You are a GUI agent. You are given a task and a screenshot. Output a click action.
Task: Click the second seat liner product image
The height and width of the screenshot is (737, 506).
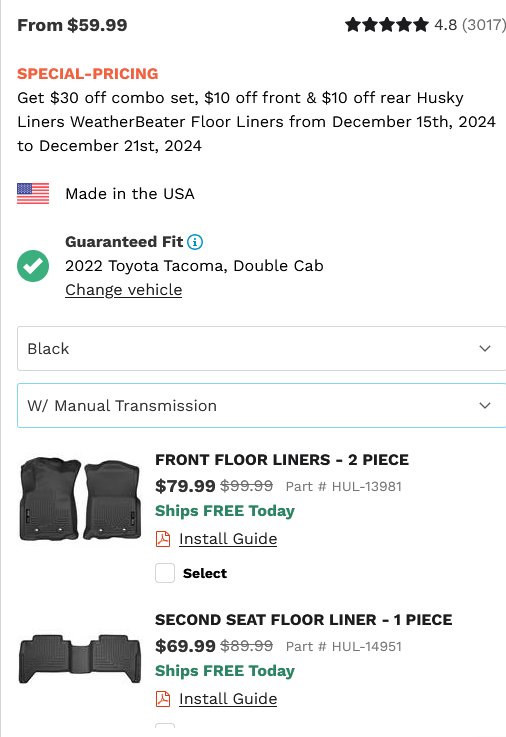click(x=80, y=659)
